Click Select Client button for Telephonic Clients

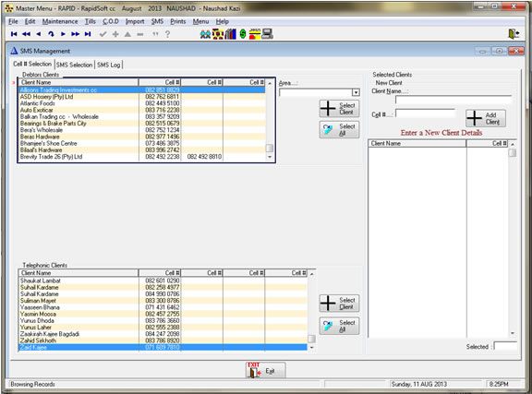[339, 304]
